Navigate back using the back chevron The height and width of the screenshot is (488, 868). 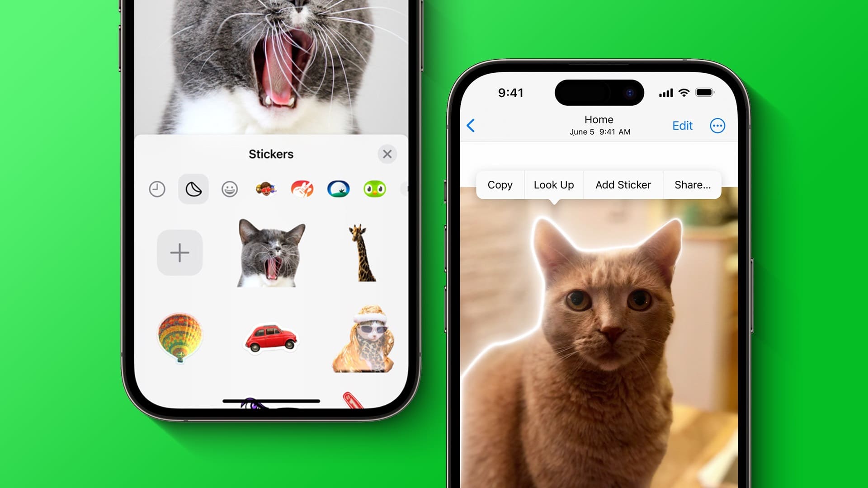tap(471, 125)
